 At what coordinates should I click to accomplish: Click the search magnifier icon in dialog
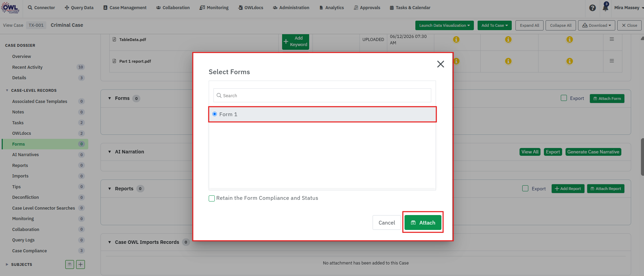219,95
